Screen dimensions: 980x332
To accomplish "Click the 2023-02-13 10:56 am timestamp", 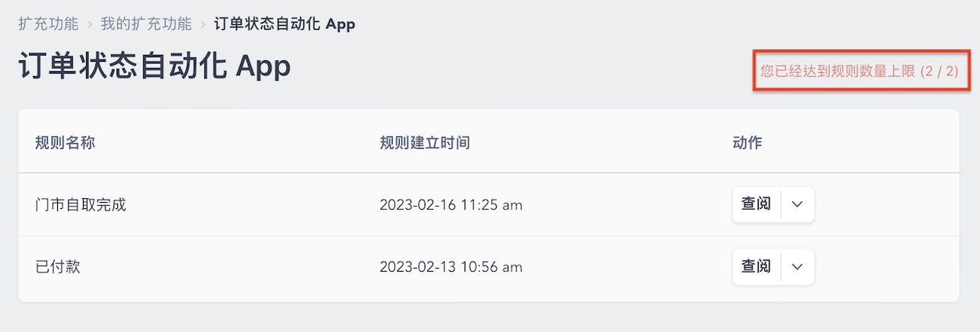I will pyautogui.click(x=451, y=267).
